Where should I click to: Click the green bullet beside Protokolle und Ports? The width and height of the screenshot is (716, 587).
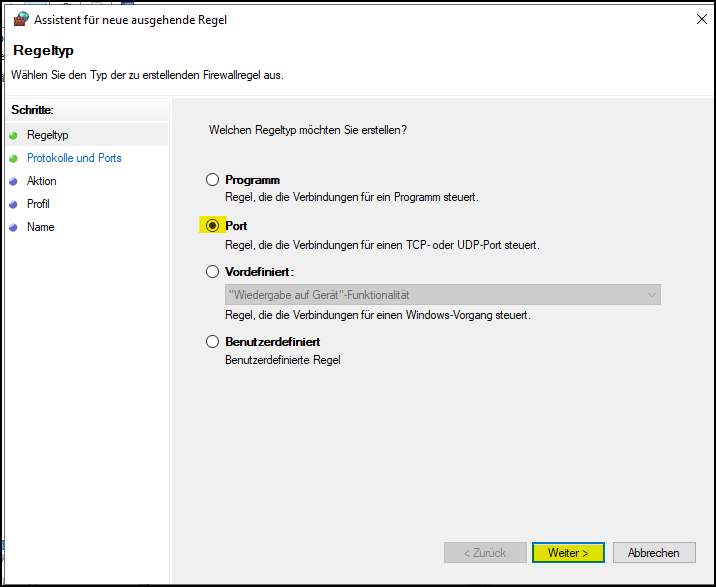click(13, 158)
